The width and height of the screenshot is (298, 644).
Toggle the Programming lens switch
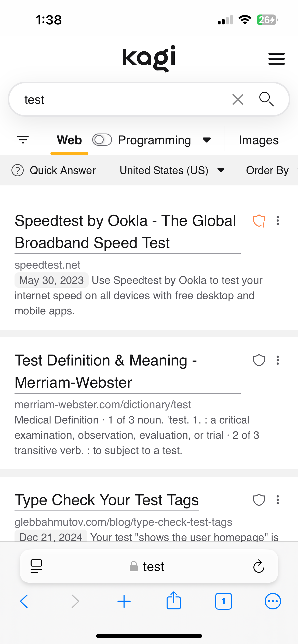[x=102, y=140]
